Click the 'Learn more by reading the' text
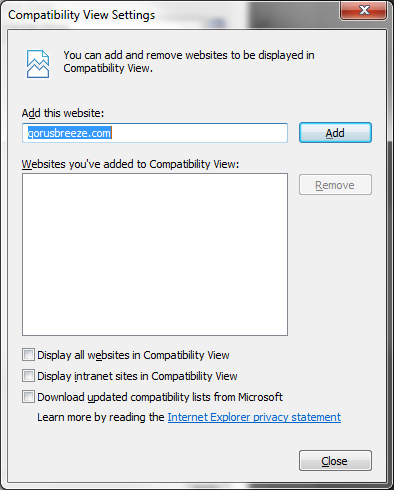The width and height of the screenshot is (394, 490). tap(101, 417)
